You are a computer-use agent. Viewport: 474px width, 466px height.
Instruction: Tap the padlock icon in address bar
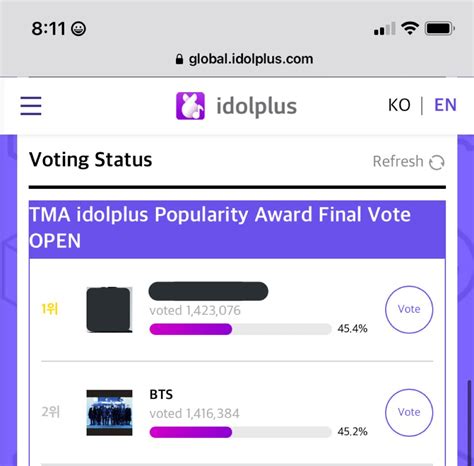coord(179,59)
